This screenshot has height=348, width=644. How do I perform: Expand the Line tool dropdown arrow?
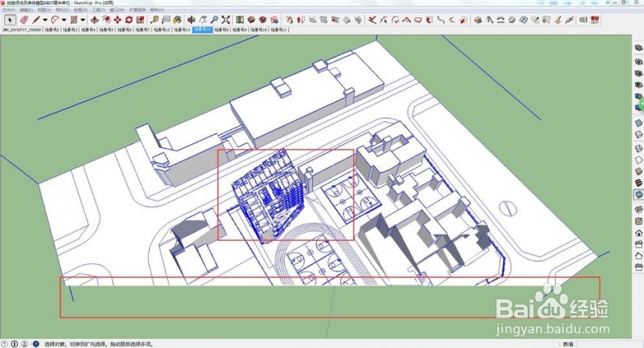(x=45, y=19)
